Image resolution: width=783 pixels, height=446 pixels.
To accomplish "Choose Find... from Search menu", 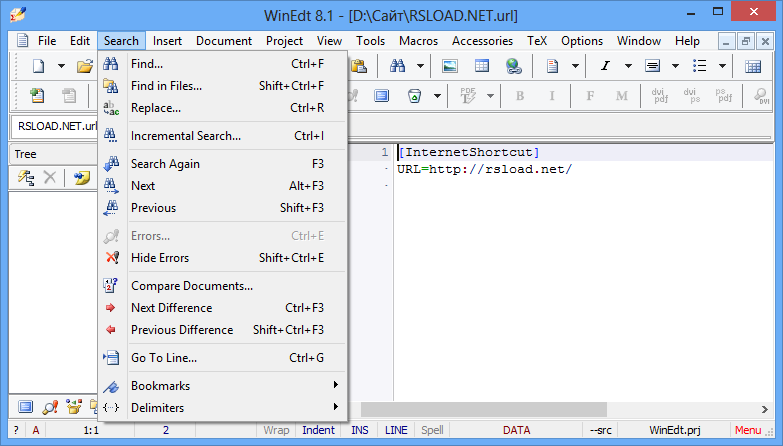I will (x=223, y=64).
